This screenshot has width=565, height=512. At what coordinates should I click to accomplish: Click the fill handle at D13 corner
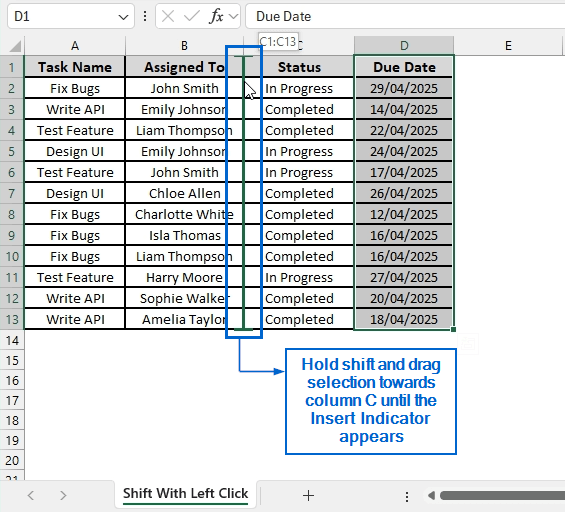point(453,329)
